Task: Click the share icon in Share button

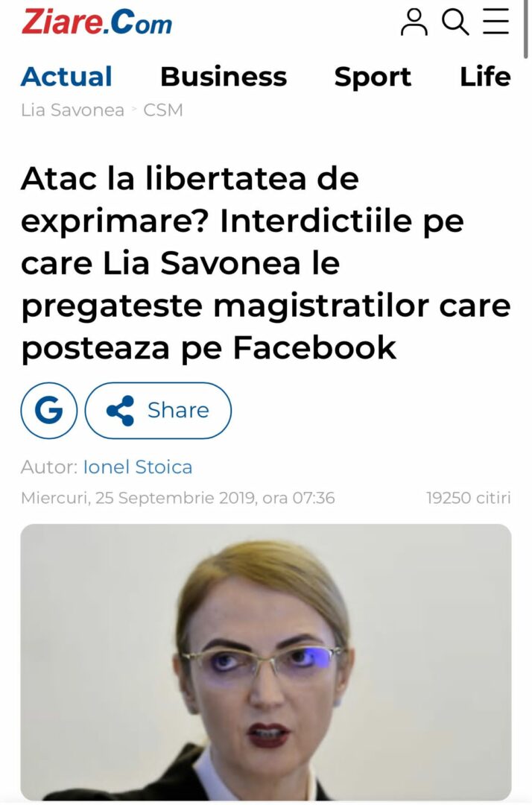Action: pyautogui.click(x=120, y=410)
